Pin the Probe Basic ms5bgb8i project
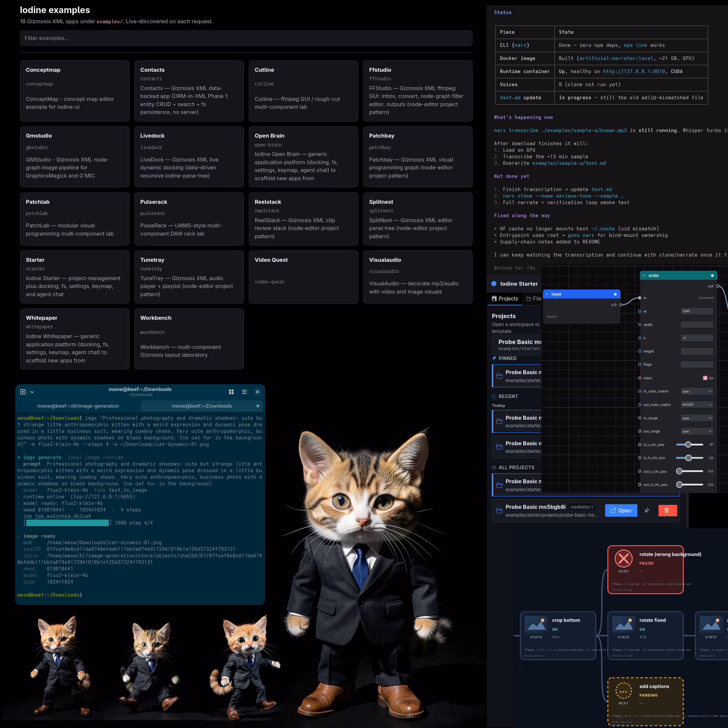Image resolution: width=728 pixels, height=728 pixels. pyautogui.click(x=647, y=510)
